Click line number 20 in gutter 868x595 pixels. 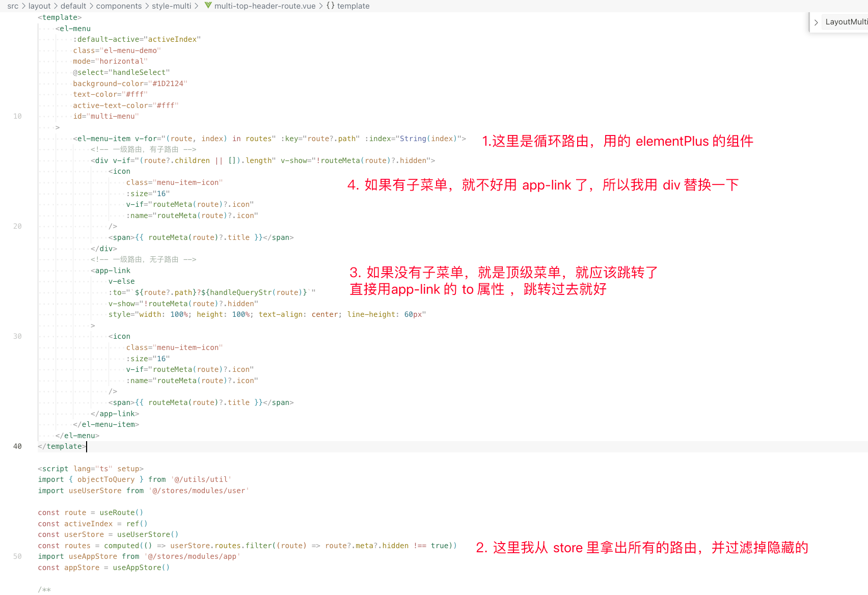coord(17,226)
